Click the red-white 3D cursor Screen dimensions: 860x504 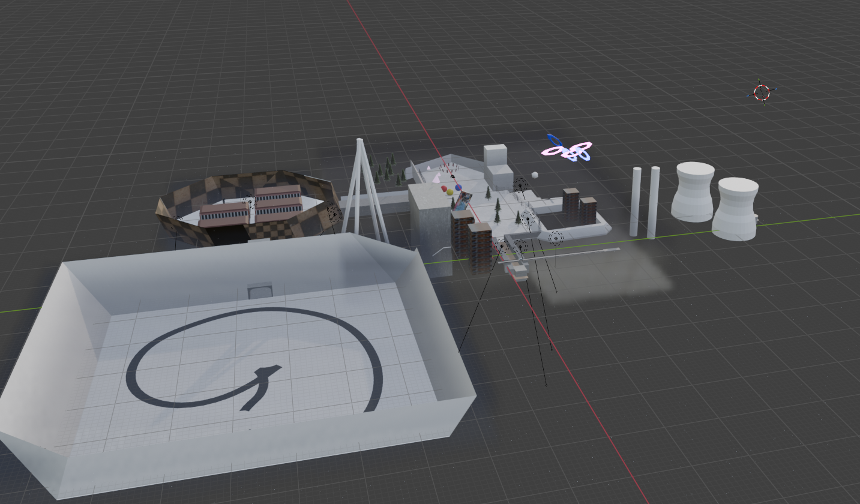[762, 92]
